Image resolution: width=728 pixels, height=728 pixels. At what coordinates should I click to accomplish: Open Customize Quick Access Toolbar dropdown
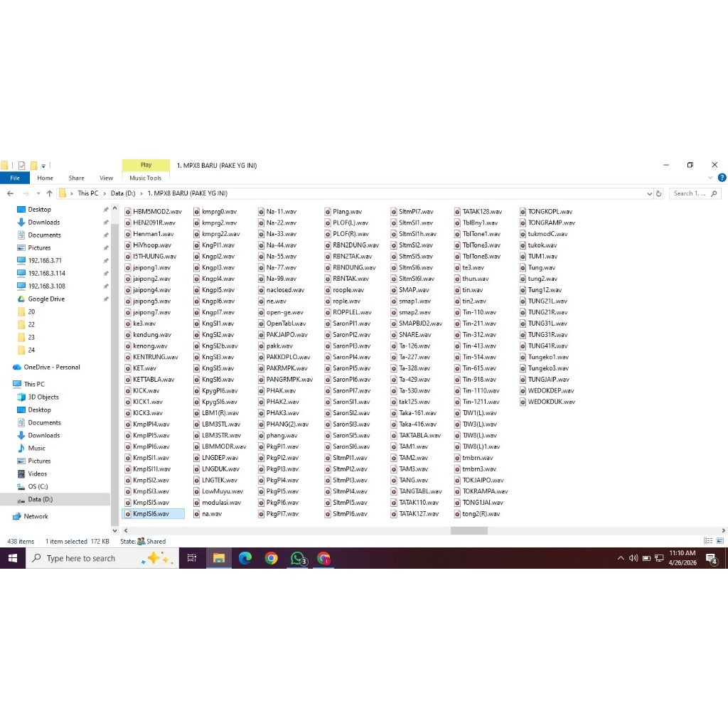[43, 165]
